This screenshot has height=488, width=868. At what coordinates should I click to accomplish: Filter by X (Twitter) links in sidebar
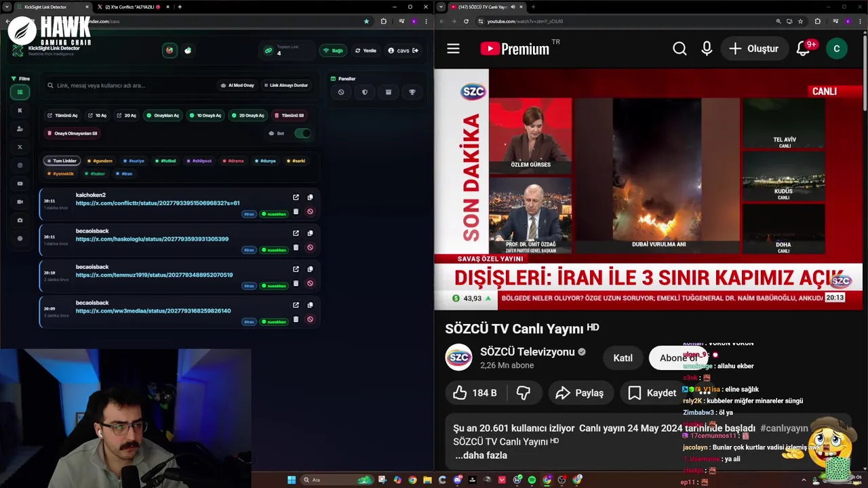click(x=20, y=147)
